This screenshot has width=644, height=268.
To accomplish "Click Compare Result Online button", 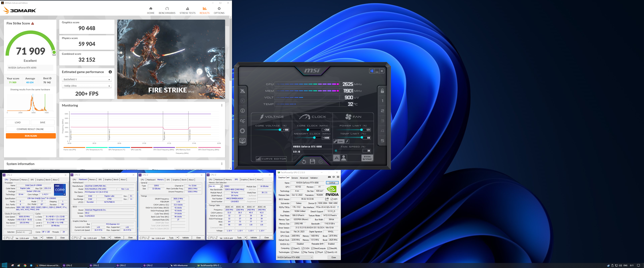I will (x=30, y=129).
